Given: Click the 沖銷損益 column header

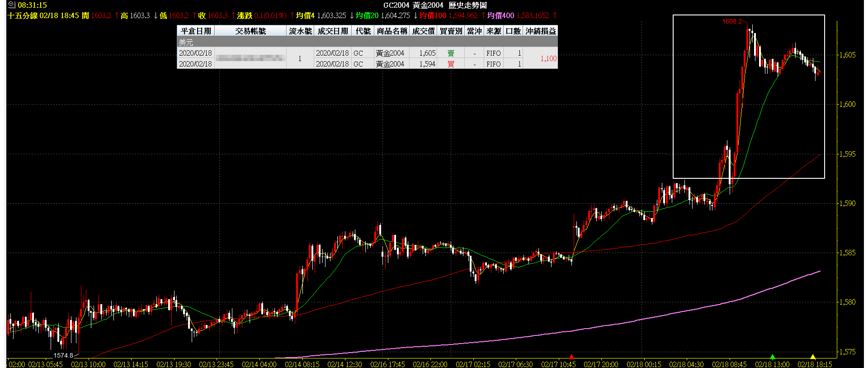Looking at the screenshot, I should click(x=540, y=31).
